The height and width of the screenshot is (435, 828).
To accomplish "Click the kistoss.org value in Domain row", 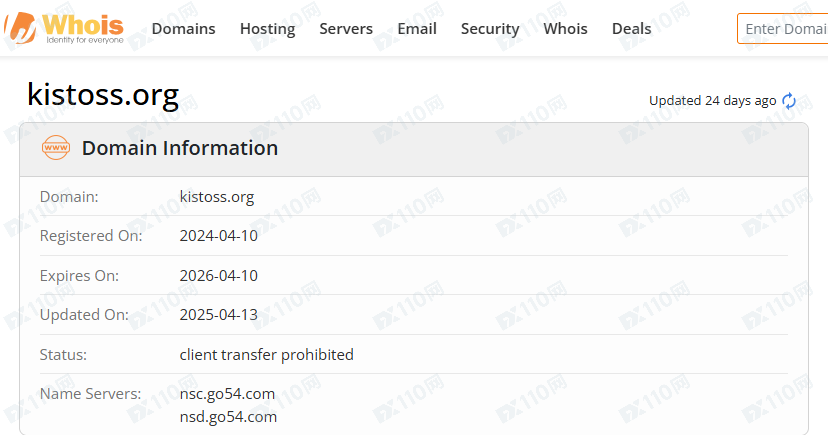I will coord(217,197).
